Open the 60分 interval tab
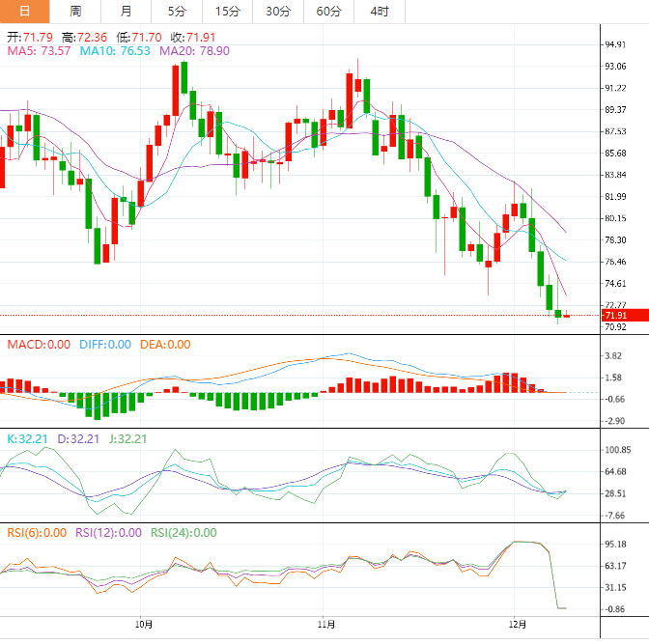Viewport: 649px width, 644px height. (328, 12)
